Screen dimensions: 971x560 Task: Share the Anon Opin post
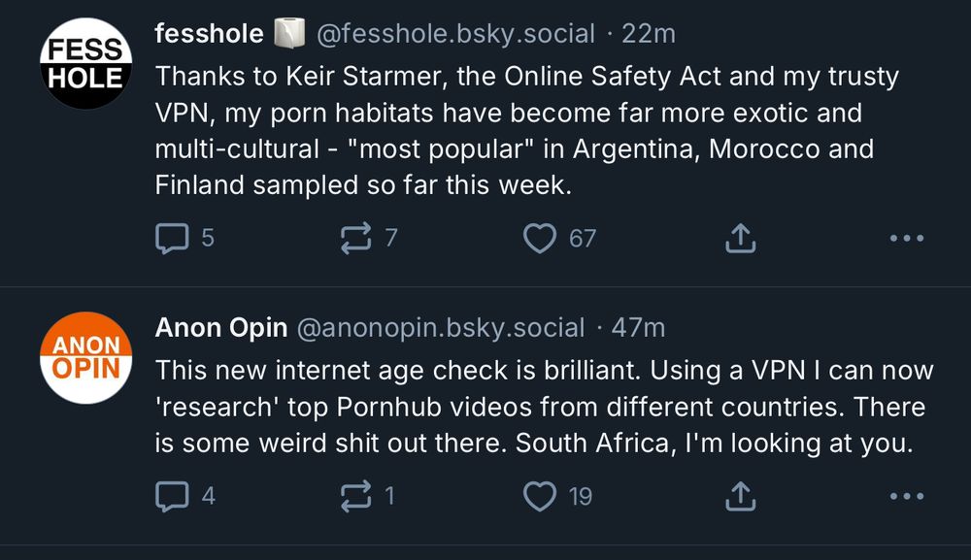741,496
